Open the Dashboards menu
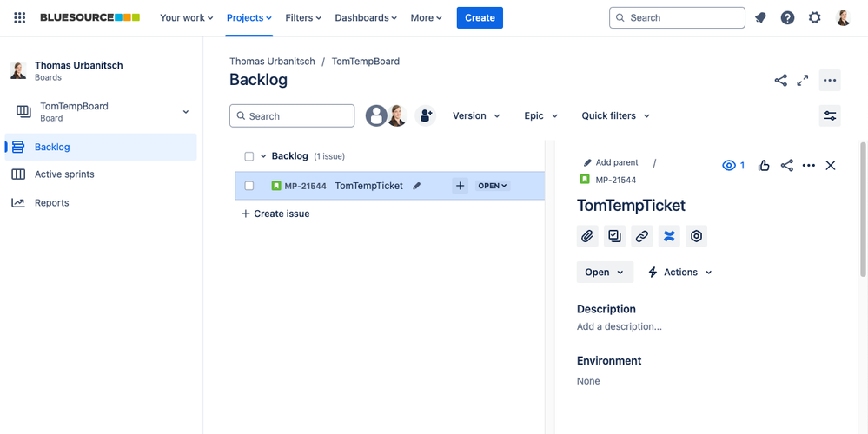868x434 pixels. (x=366, y=17)
